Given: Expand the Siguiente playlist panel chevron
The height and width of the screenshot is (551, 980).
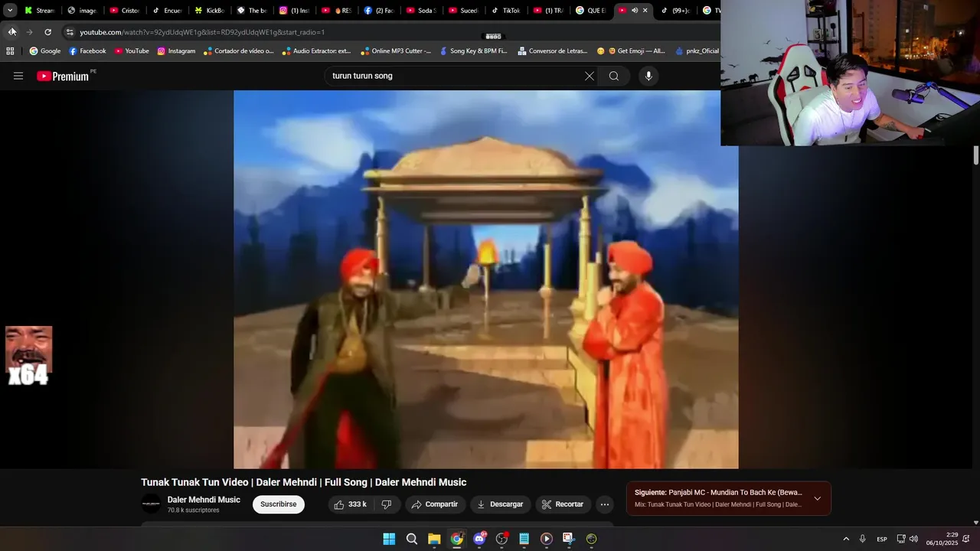Looking at the screenshot, I should click(817, 499).
